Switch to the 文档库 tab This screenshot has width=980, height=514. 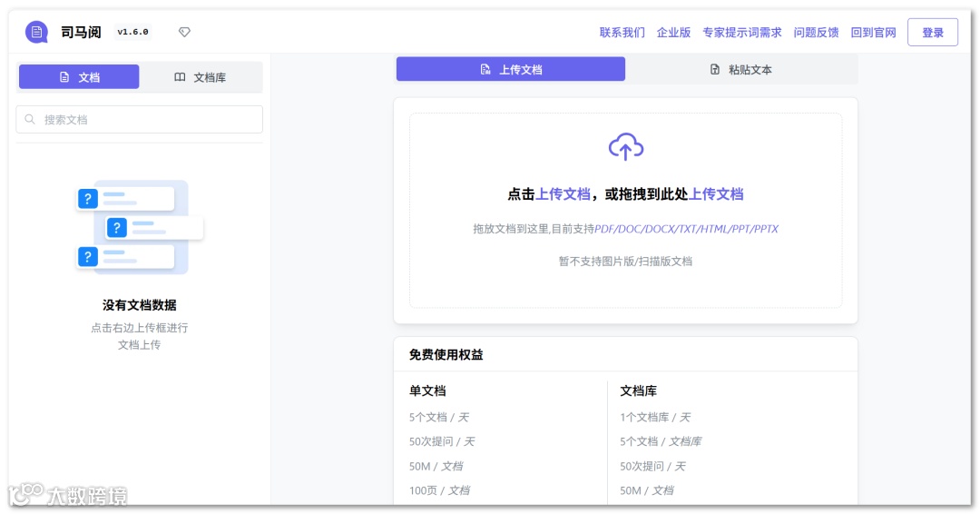coord(200,77)
